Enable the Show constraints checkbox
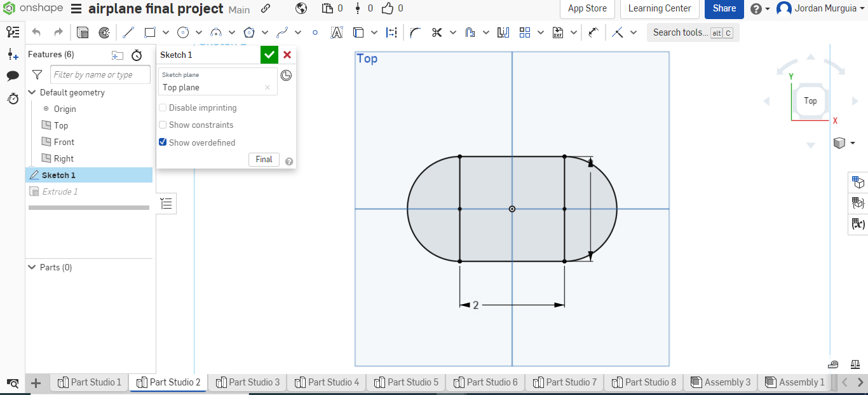 tap(163, 125)
